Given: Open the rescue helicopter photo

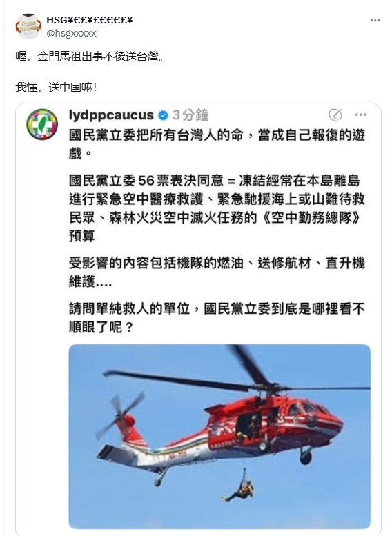Looking at the screenshot, I should click(219, 437).
